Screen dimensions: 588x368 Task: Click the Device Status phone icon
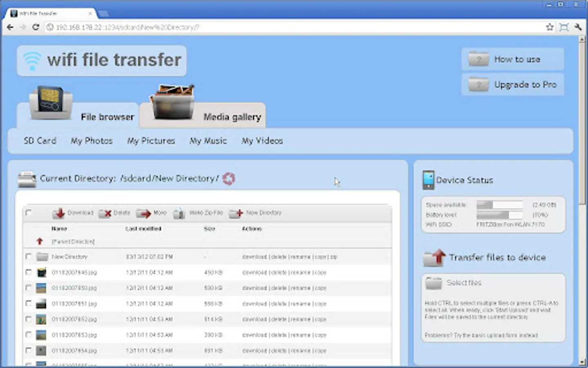click(x=428, y=180)
